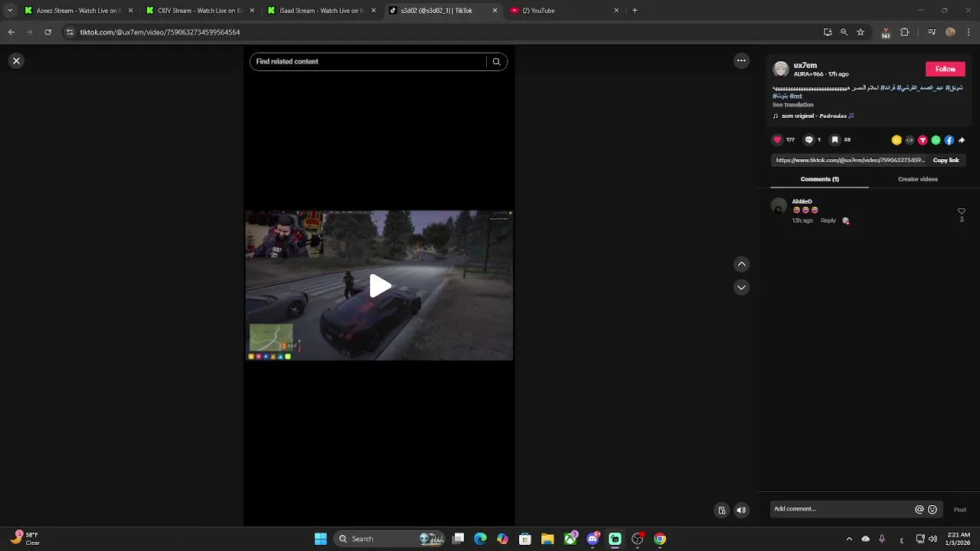
Task: Play the video with the center play button
Action: pos(380,286)
